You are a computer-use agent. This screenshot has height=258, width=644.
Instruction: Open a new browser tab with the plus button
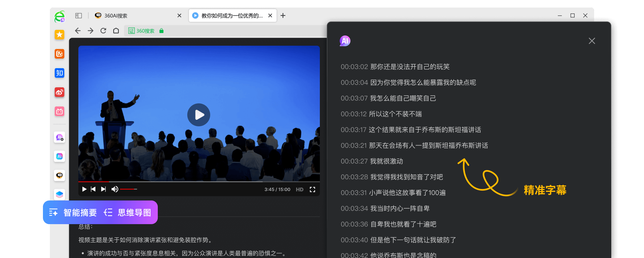pos(283,15)
